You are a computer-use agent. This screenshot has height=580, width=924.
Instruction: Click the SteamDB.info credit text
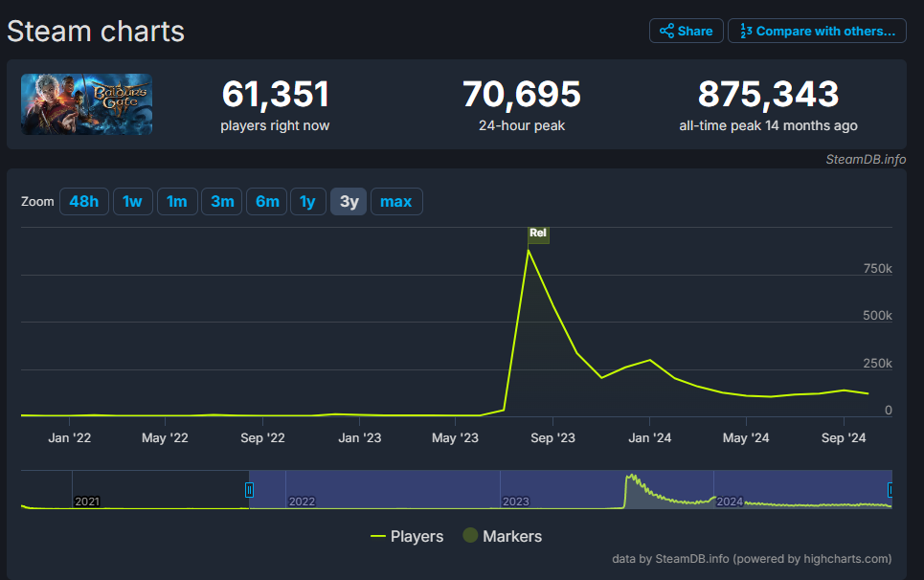(866, 160)
